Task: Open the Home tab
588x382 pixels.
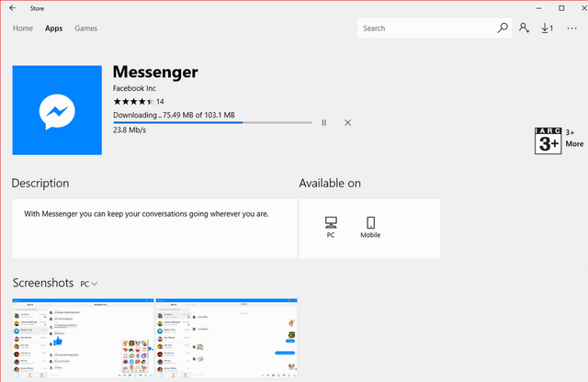Action: tap(23, 28)
